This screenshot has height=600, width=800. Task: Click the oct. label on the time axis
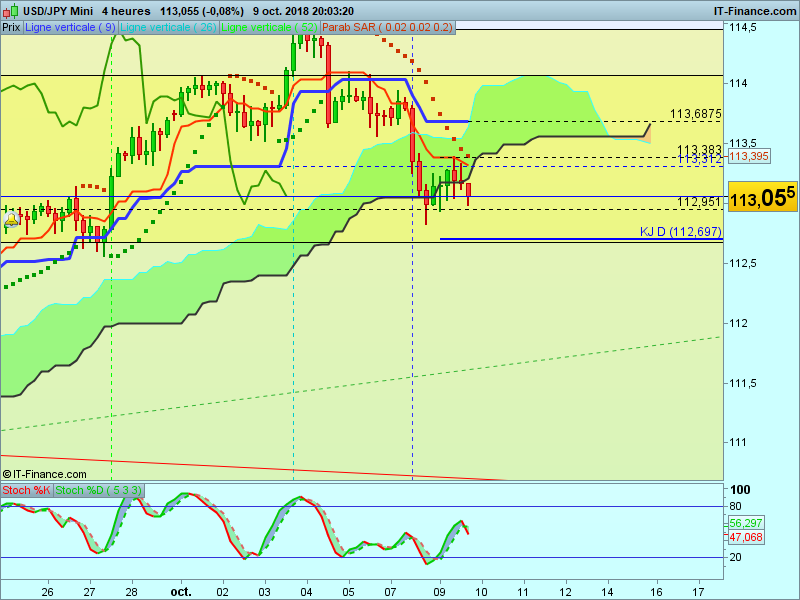point(181,592)
